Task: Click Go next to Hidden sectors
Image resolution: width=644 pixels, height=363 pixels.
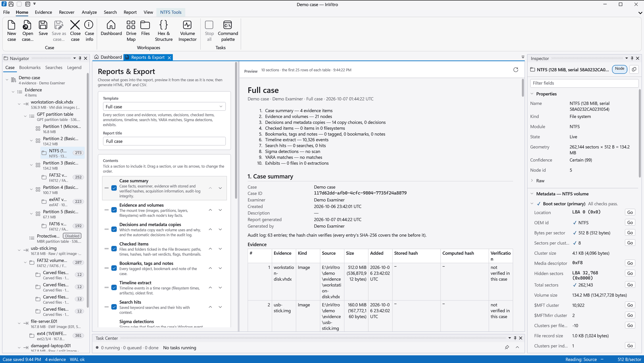Action: 630,273
